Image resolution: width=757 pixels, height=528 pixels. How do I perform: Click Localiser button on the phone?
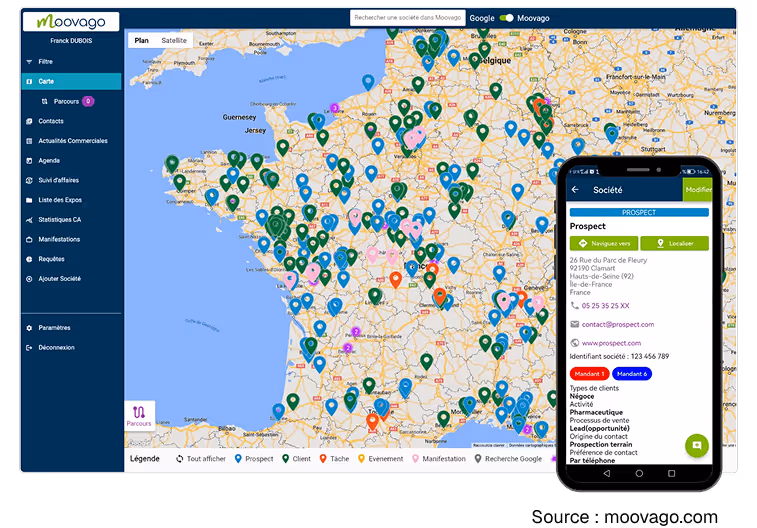674,244
